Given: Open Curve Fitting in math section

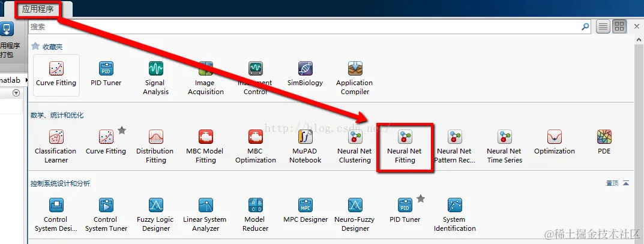Looking at the screenshot, I should tap(106, 142).
